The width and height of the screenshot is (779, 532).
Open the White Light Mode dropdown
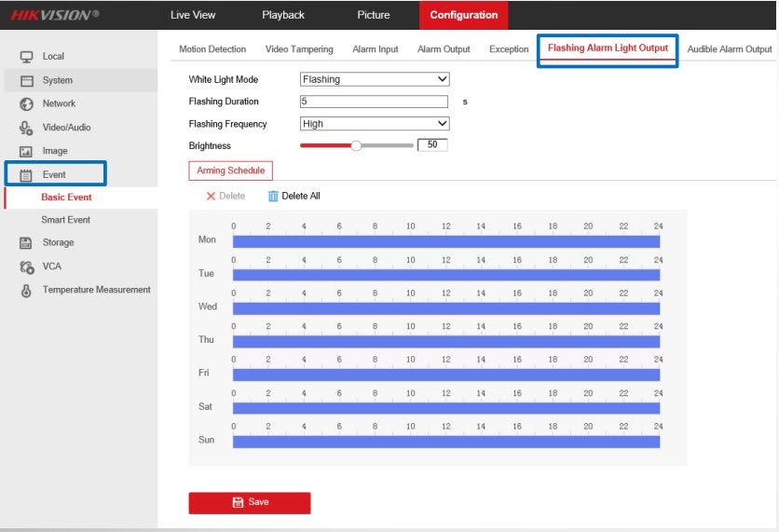(375, 79)
